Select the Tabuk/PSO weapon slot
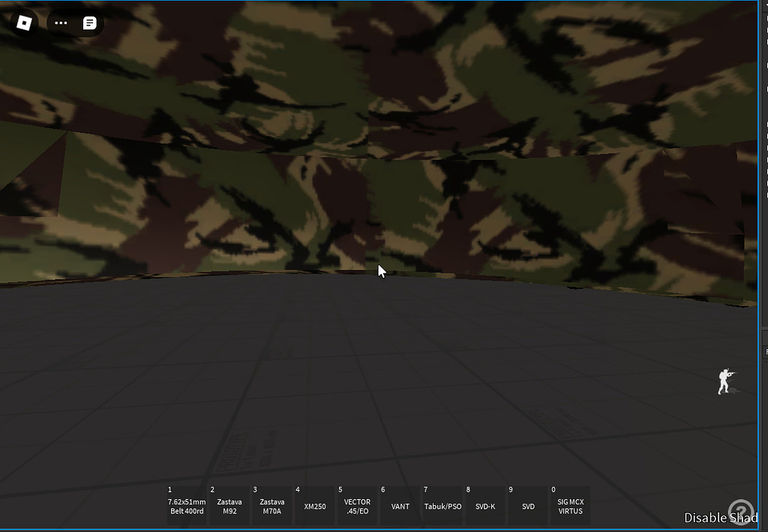The height and width of the screenshot is (532, 768). (x=443, y=506)
